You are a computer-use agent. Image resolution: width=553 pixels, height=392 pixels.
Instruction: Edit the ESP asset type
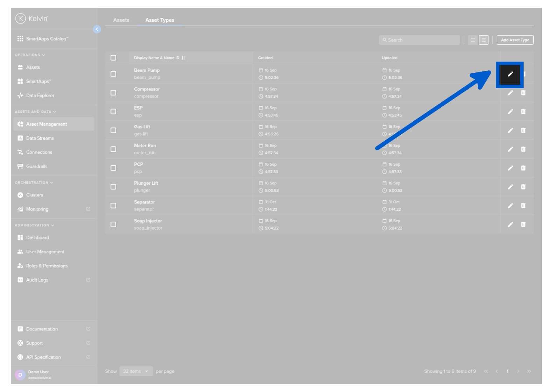[510, 112]
